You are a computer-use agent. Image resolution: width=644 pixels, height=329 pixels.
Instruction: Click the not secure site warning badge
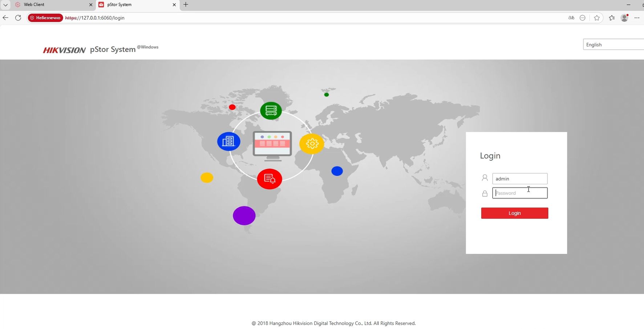(45, 18)
